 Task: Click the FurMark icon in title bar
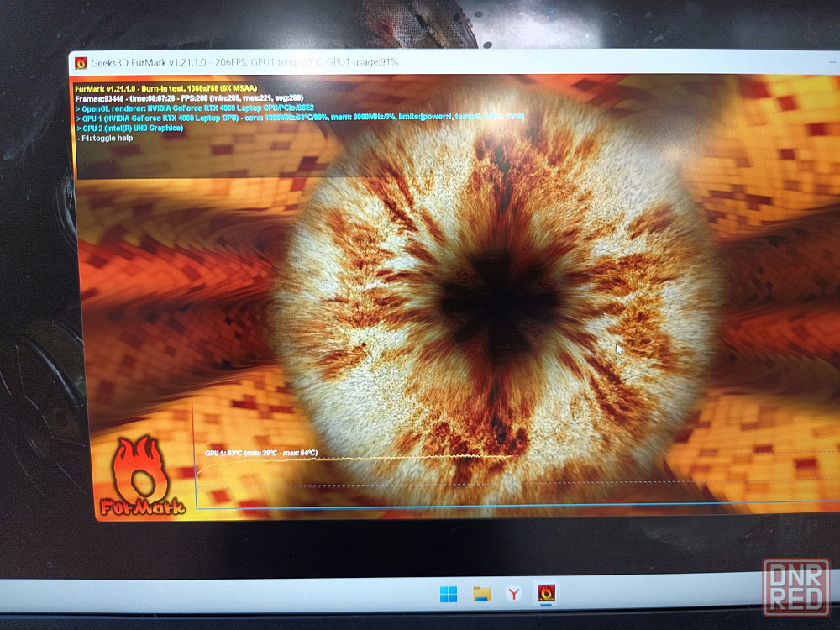[81, 63]
